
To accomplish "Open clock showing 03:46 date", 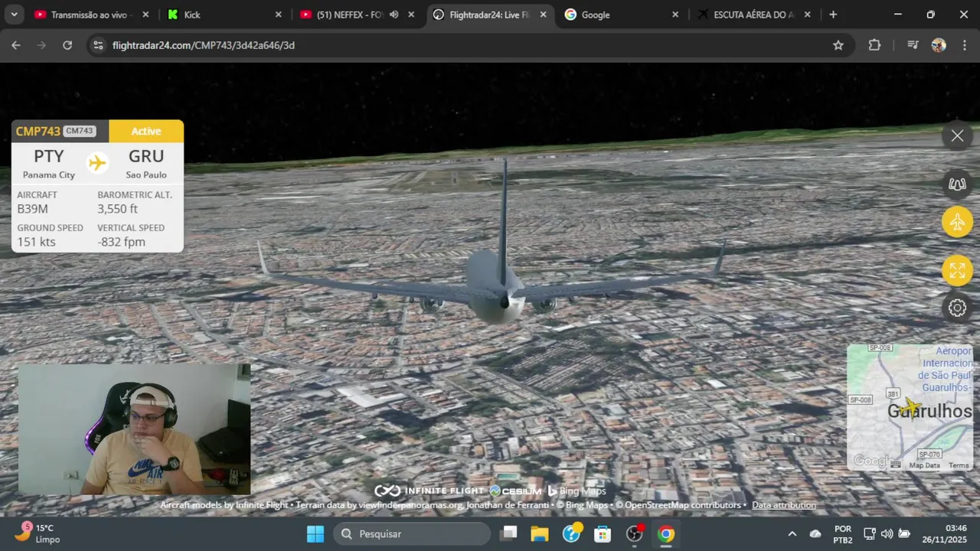I will [944, 533].
